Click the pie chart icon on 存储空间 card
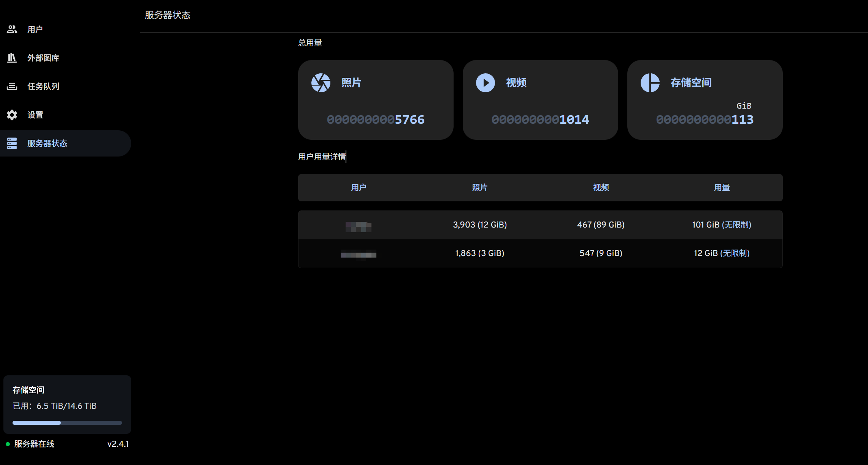 (x=650, y=83)
